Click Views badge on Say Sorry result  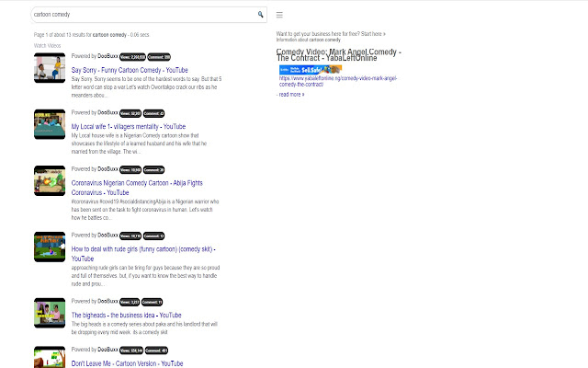pyautogui.click(x=132, y=57)
